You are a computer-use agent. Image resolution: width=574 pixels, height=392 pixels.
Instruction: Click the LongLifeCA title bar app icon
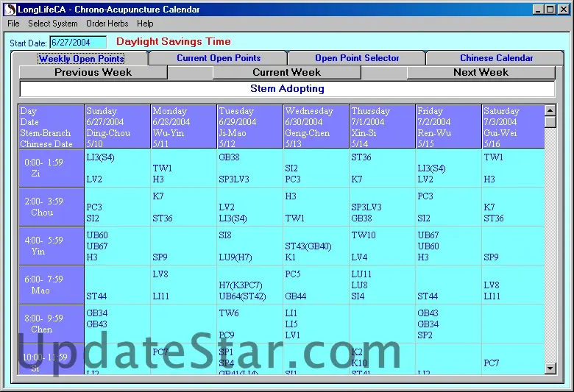10,10
